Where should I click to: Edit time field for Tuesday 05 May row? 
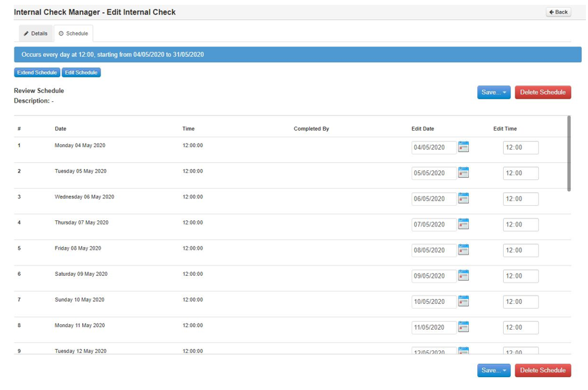[x=520, y=173]
